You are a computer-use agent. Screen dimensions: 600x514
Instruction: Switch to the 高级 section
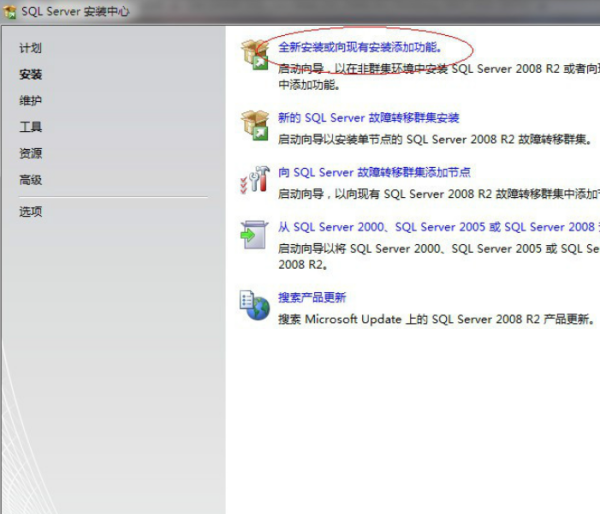[31, 179]
